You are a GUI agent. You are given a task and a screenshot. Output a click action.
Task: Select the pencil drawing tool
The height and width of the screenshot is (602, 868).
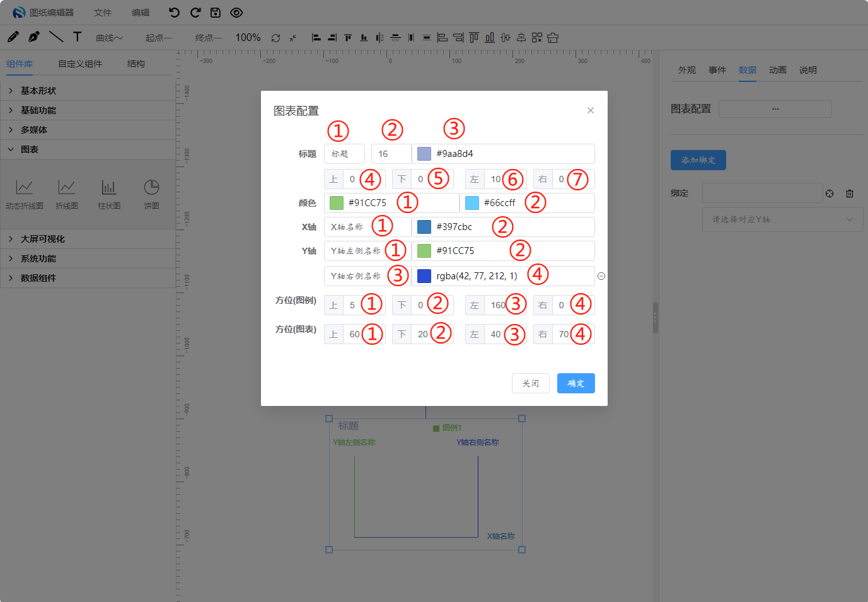pyautogui.click(x=13, y=37)
